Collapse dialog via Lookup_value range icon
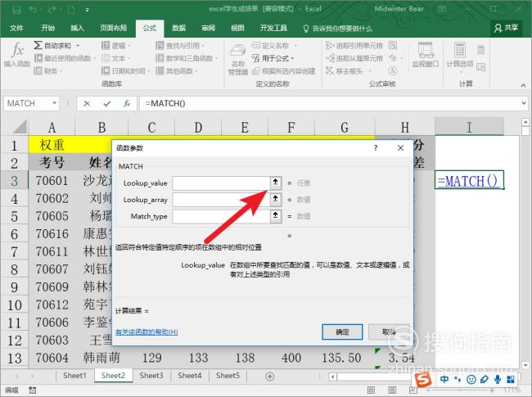The width and height of the screenshot is (532, 397). [276, 183]
